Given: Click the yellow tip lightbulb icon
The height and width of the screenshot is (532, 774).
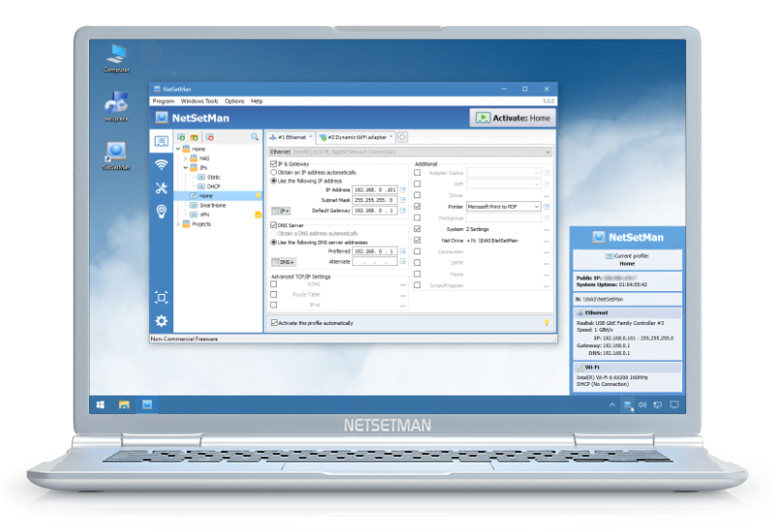Looking at the screenshot, I should point(547,322).
